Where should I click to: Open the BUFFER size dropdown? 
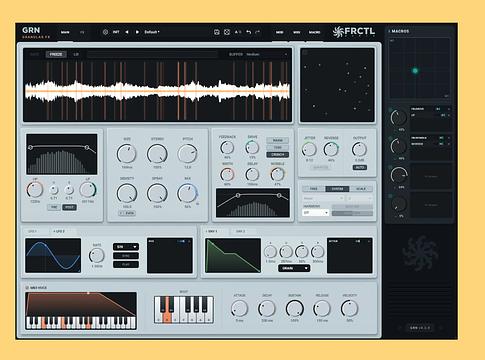266,54
